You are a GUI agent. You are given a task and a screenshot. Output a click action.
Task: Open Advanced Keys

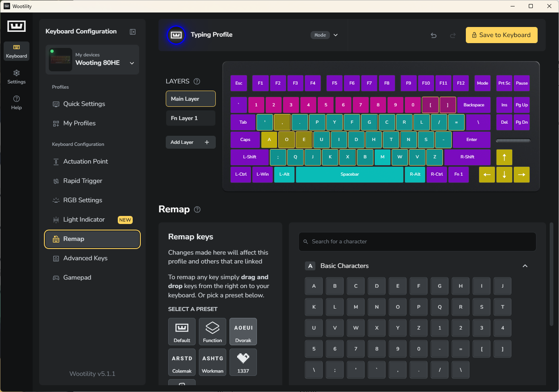(92, 258)
